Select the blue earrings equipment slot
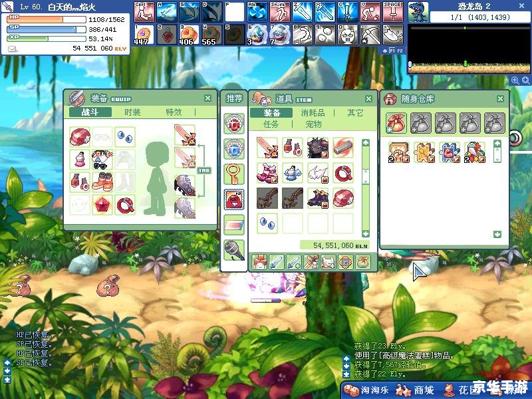532x399 pixels. [x=125, y=137]
